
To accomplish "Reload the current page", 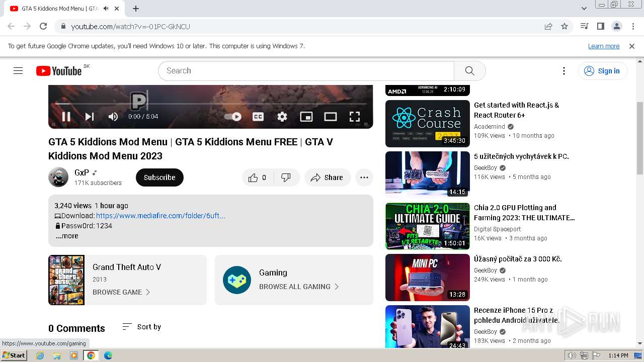I will [43, 26].
